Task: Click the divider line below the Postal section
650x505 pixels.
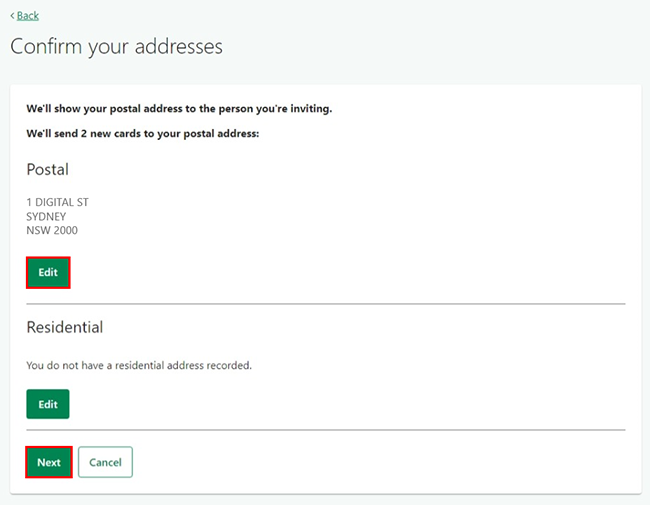Action: [325, 303]
